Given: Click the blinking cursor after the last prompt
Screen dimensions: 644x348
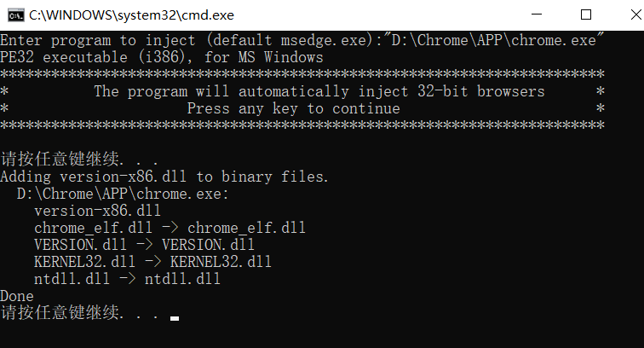Looking at the screenshot, I should pyautogui.click(x=174, y=318).
